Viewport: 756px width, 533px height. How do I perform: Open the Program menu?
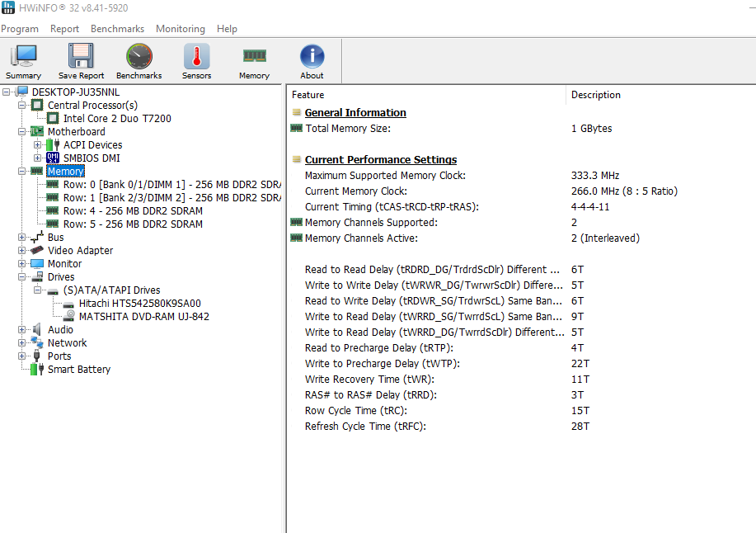pyautogui.click(x=20, y=28)
